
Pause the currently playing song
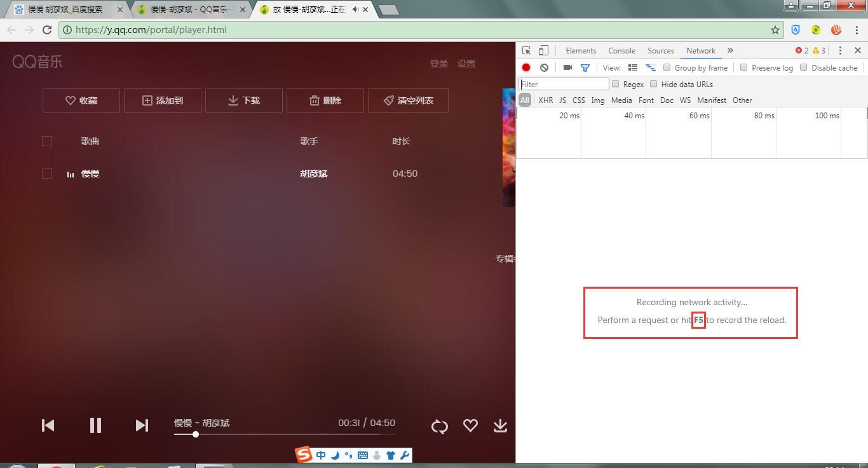click(95, 425)
